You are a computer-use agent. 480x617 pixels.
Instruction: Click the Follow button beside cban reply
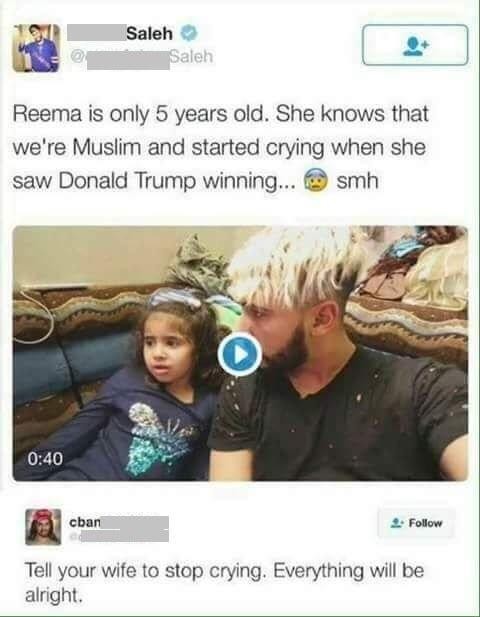pos(416,523)
